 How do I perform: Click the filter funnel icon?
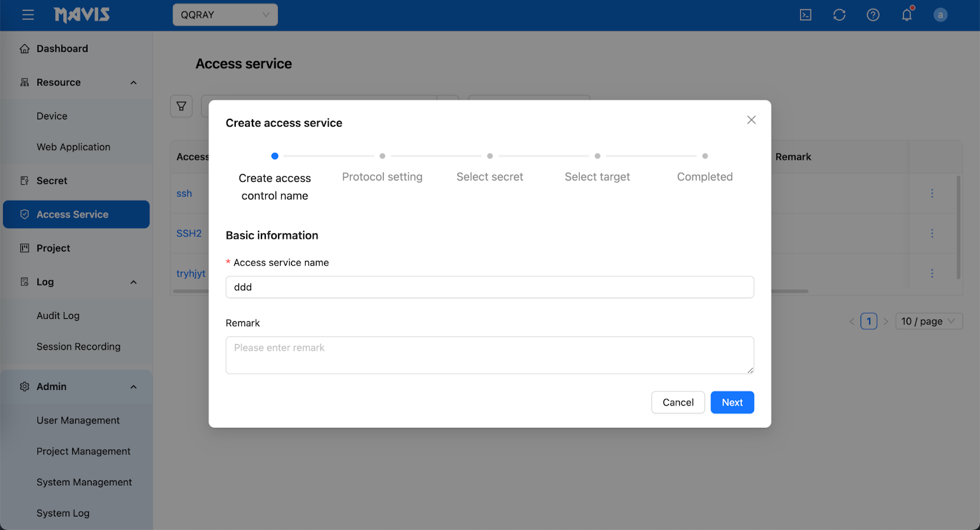(181, 106)
